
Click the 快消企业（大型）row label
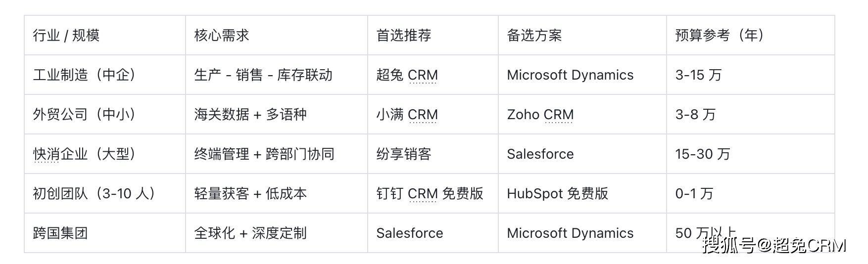(x=84, y=154)
